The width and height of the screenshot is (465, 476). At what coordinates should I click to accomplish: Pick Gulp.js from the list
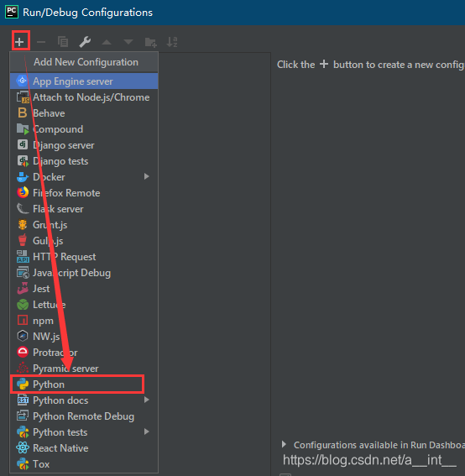(x=84, y=241)
